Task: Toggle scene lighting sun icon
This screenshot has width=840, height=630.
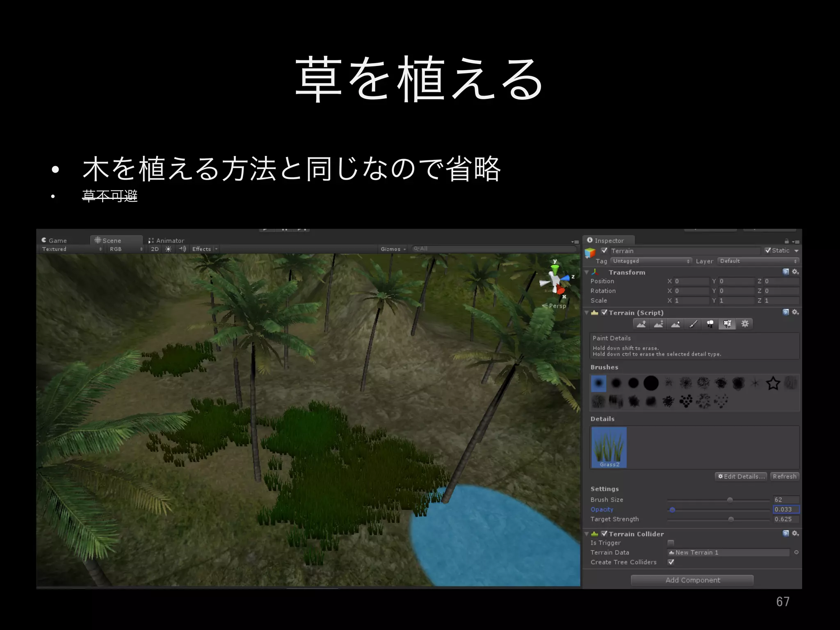Action: (168, 249)
